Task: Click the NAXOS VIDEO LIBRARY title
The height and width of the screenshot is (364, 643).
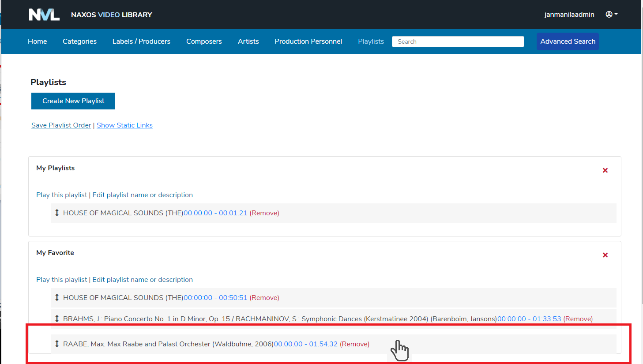Action: 112,15
